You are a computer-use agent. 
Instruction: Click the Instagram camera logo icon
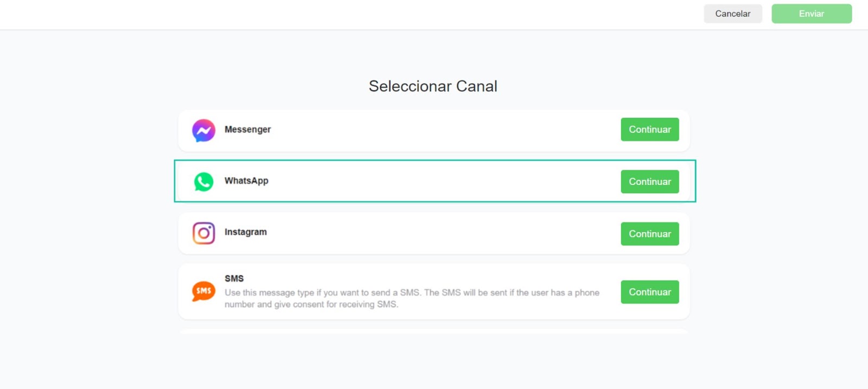tap(203, 233)
